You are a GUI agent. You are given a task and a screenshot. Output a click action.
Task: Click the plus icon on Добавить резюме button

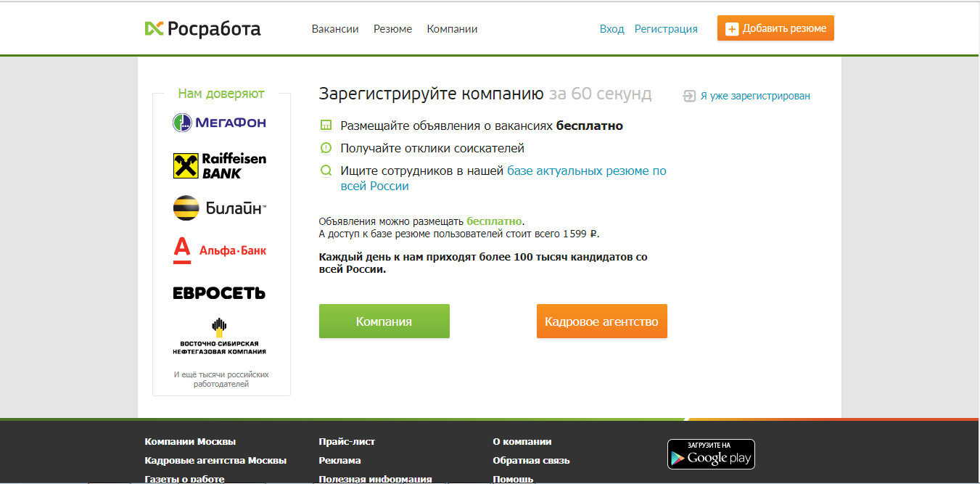coord(731,28)
